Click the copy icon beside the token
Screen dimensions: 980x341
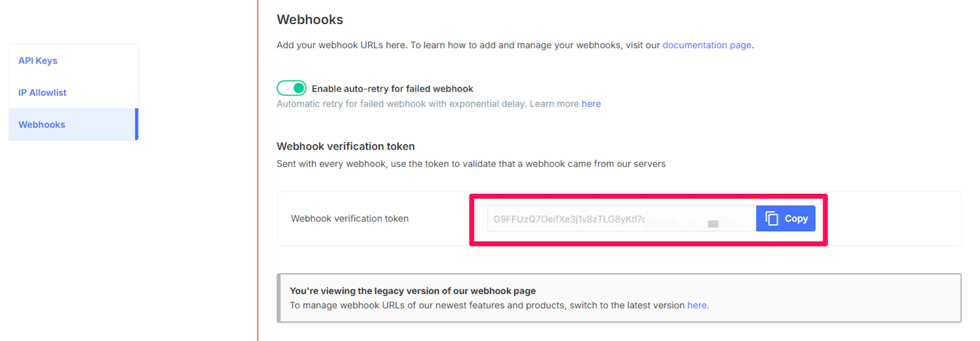[x=771, y=219]
